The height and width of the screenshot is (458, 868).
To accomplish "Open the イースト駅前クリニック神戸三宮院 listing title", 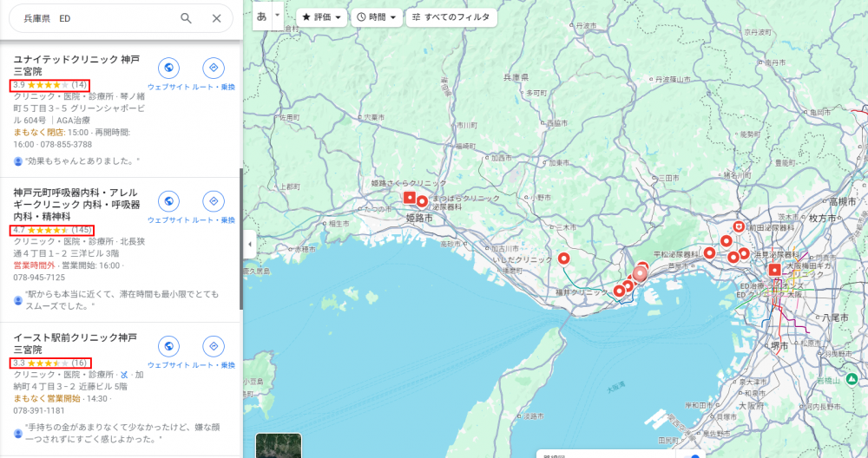I will [x=75, y=343].
